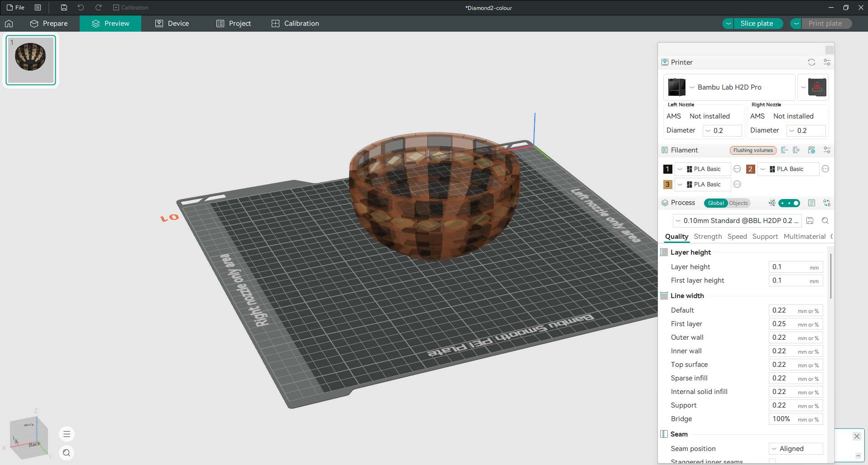Open the viewport list menu icon

click(x=67, y=434)
